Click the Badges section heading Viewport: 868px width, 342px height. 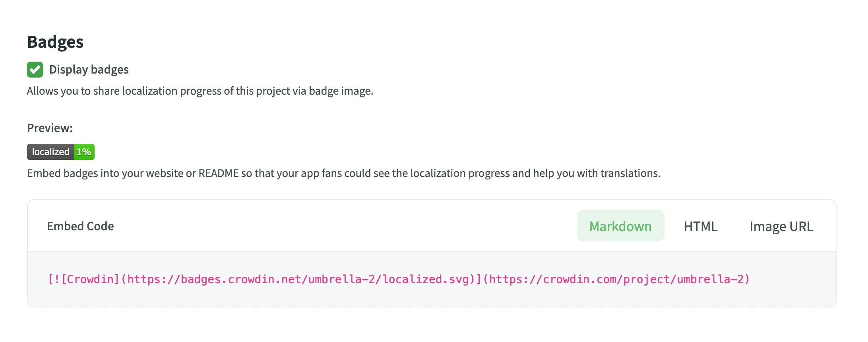55,42
